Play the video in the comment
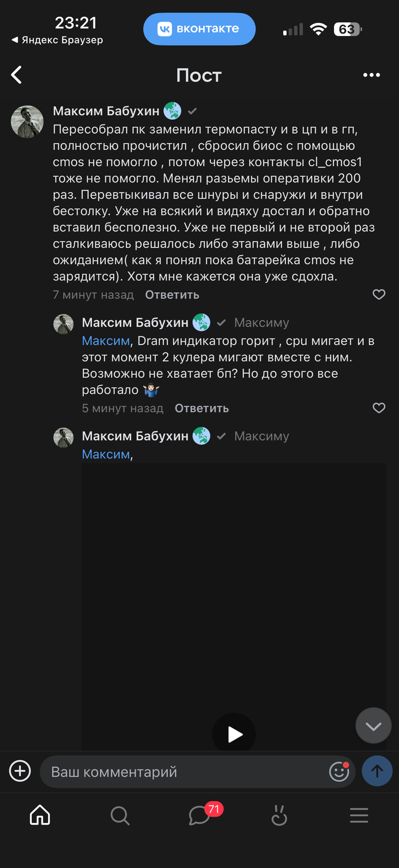399x868 pixels. [x=233, y=733]
